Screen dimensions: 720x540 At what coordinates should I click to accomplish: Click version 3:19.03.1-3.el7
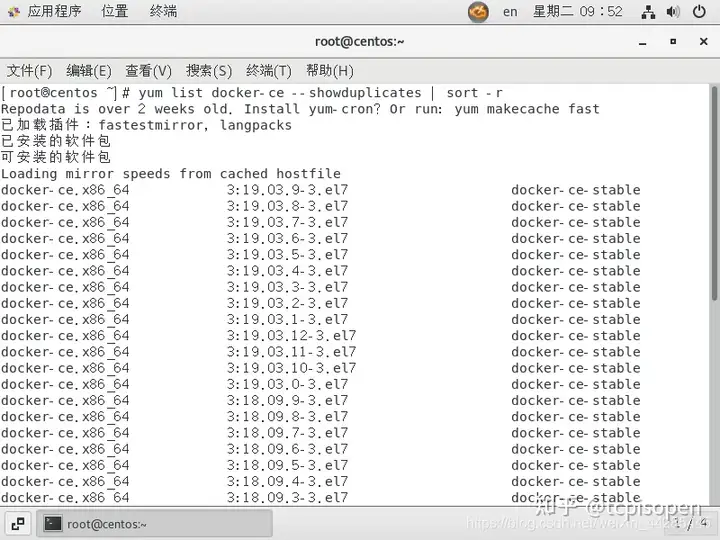pos(287,319)
